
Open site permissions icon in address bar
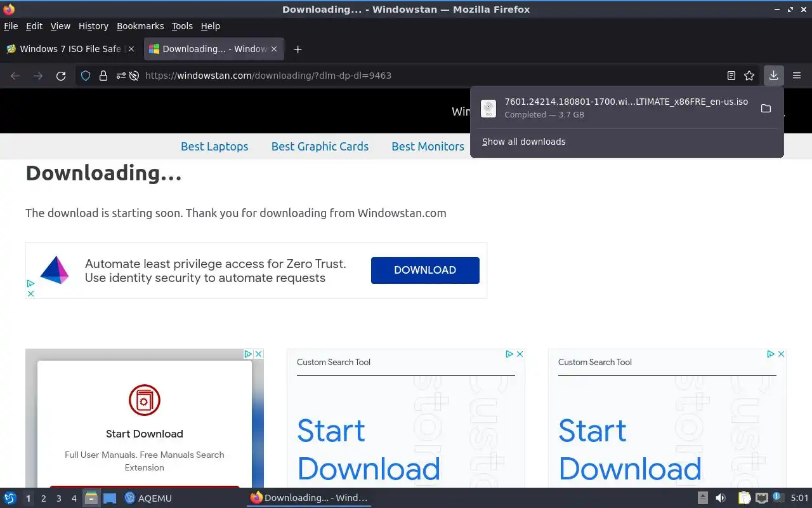click(x=121, y=76)
